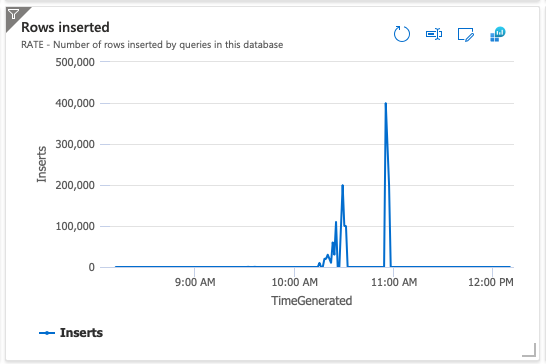Open the edit tile pencil icon
Image resolution: width=546 pixels, height=364 pixels.
click(x=466, y=34)
